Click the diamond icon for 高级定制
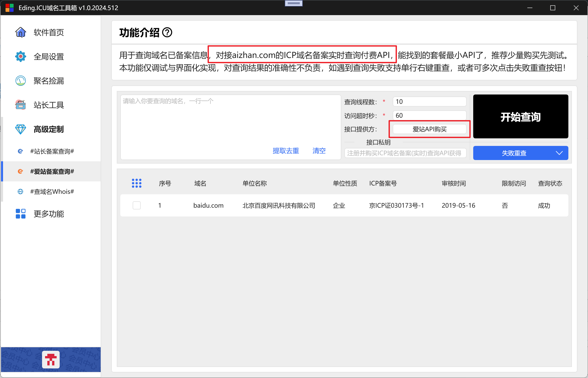Image resolution: width=588 pixels, height=378 pixels. [21, 129]
